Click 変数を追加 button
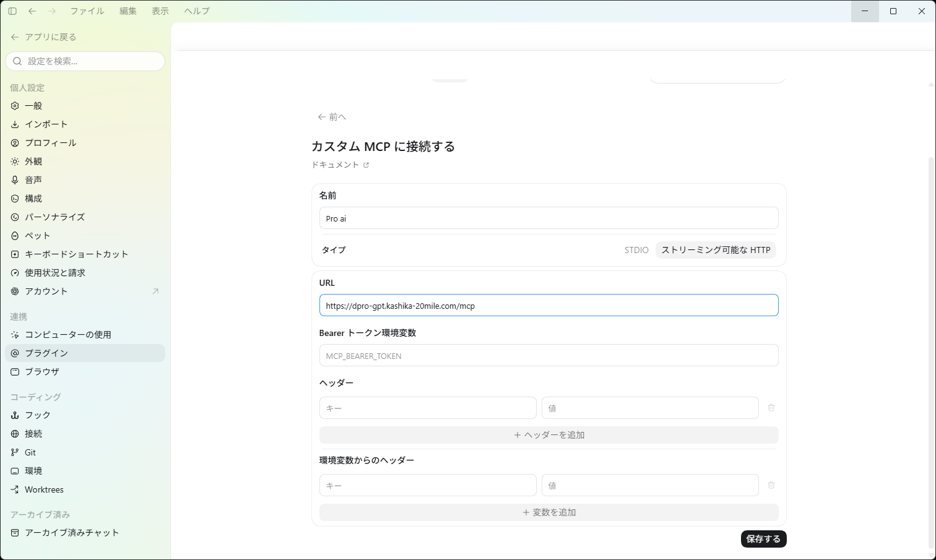Image resolution: width=936 pixels, height=560 pixels. pos(548,512)
